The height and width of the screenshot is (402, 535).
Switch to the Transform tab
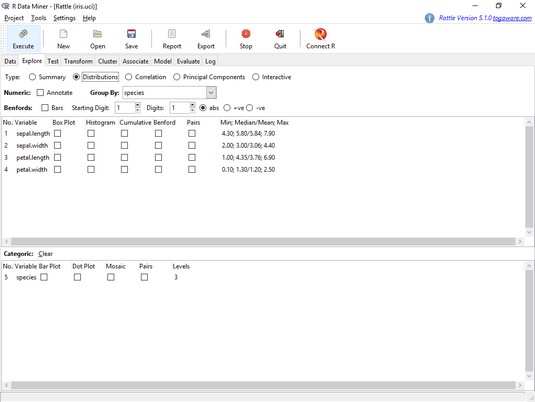pyautogui.click(x=78, y=61)
